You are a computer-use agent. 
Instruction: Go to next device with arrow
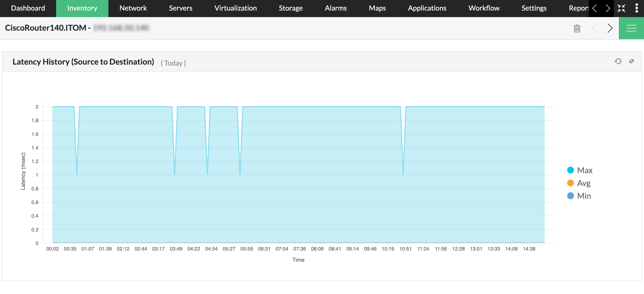pos(610,28)
